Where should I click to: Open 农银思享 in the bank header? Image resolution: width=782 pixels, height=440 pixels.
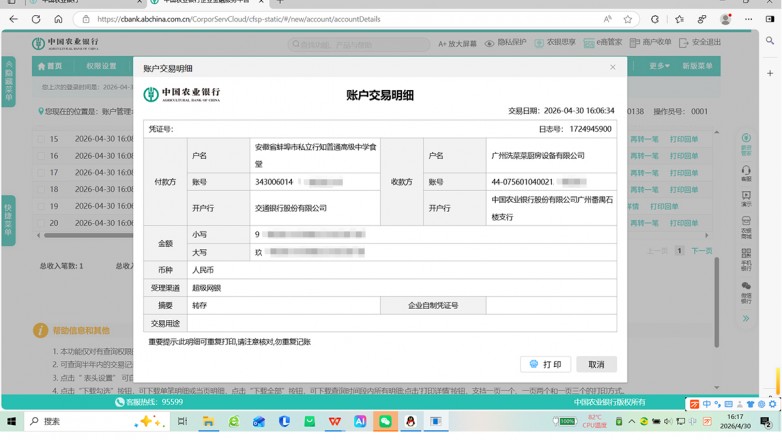pyautogui.click(x=555, y=43)
